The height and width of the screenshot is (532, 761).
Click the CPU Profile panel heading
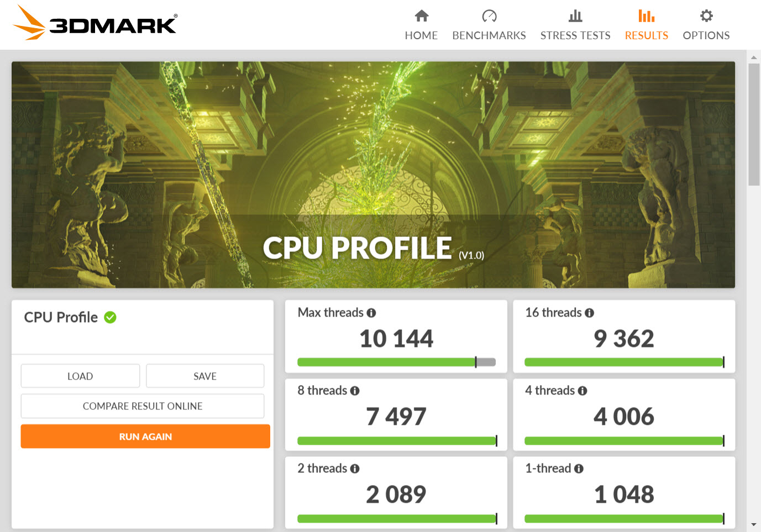pyautogui.click(x=61, y=317)
